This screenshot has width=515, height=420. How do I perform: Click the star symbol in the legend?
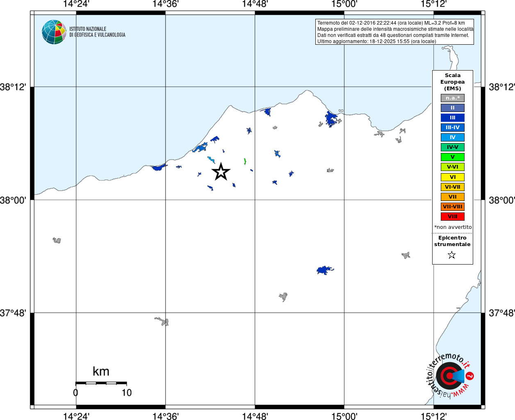point(452,255)
